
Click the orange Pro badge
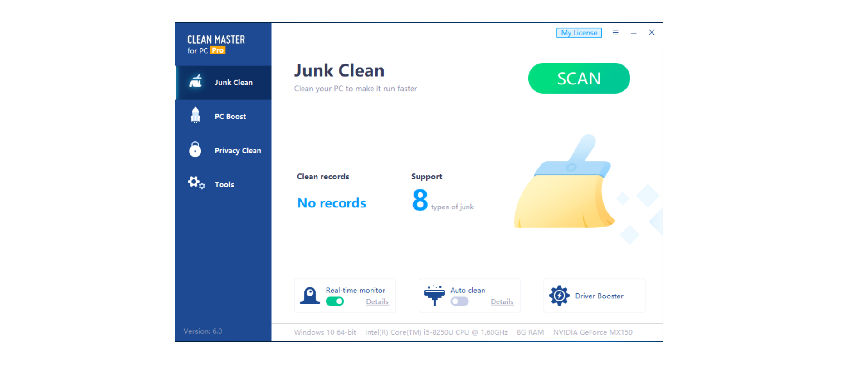click(218, 50)
